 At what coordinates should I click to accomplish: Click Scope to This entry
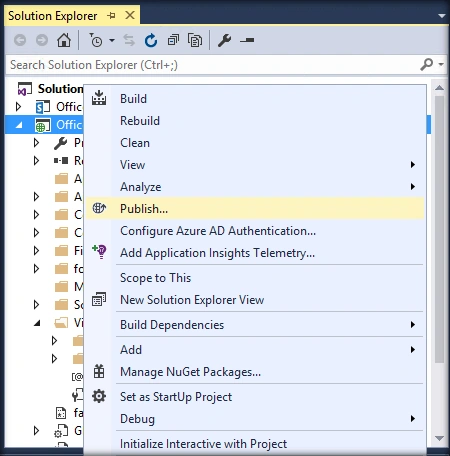pyautogui.click(x=155, y=278)
